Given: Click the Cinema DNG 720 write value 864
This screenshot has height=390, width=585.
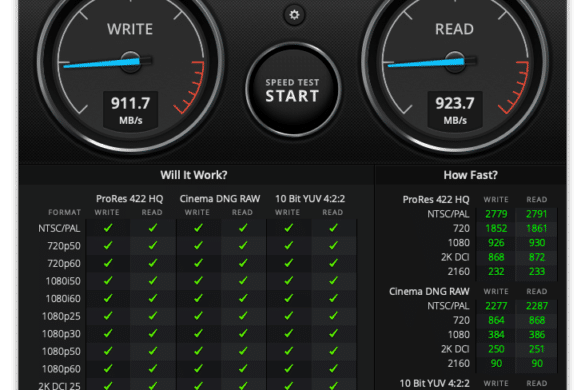Looking at the screenshot, I should [496, 320].
